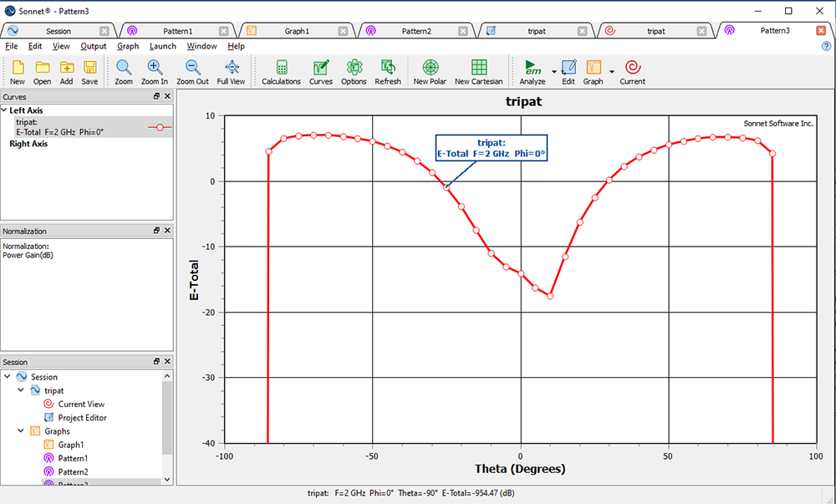836x504 pixels.
Task: Open the Help menu
Action: point(236,46)
